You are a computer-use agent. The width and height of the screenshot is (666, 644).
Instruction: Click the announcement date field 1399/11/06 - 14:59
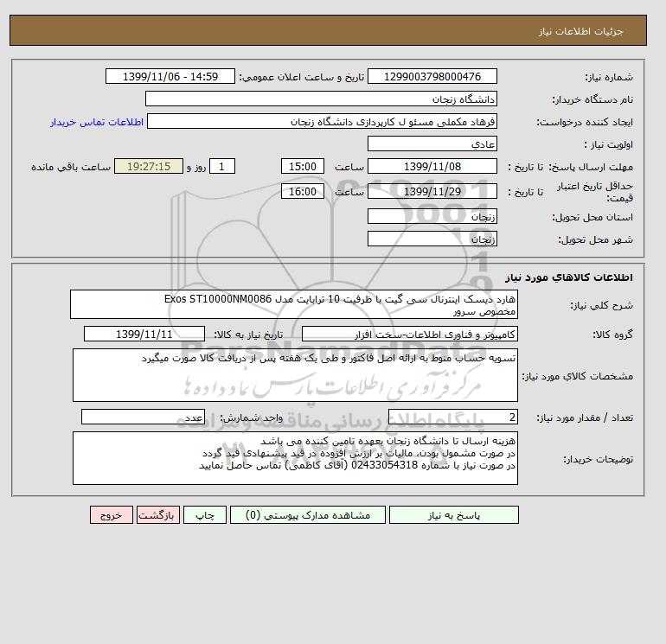click(170, 76)
